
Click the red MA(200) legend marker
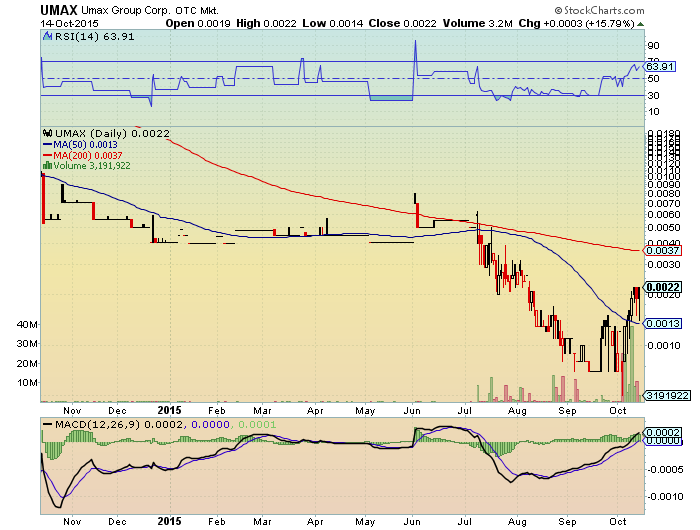(45, 155)
